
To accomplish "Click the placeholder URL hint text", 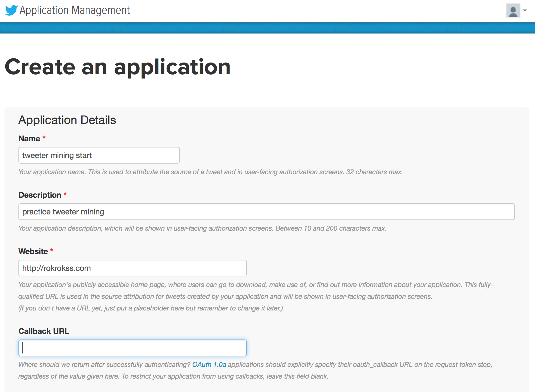I will [151, 308].
